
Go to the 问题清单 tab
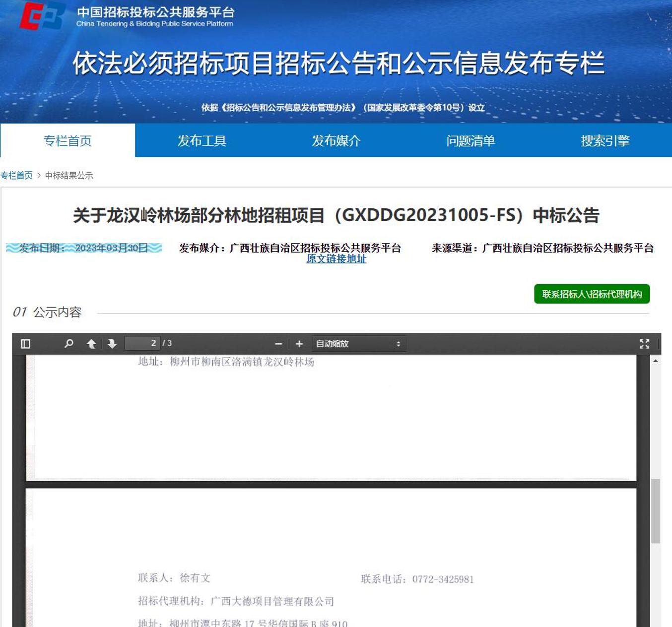pyautogui.click(x=470, y=141)
